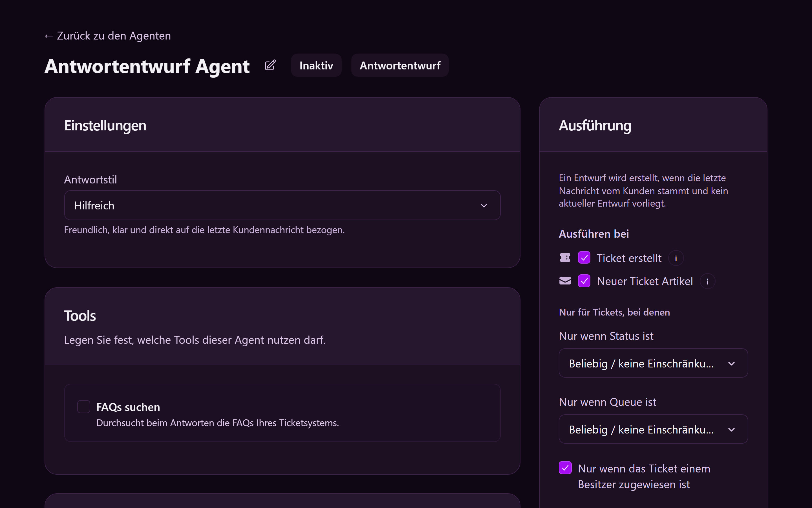Viewport: 812px width, 508px height.
Task: Click the envelope icon next to Neuer Ticket Artikel
Action: (565, 281)
